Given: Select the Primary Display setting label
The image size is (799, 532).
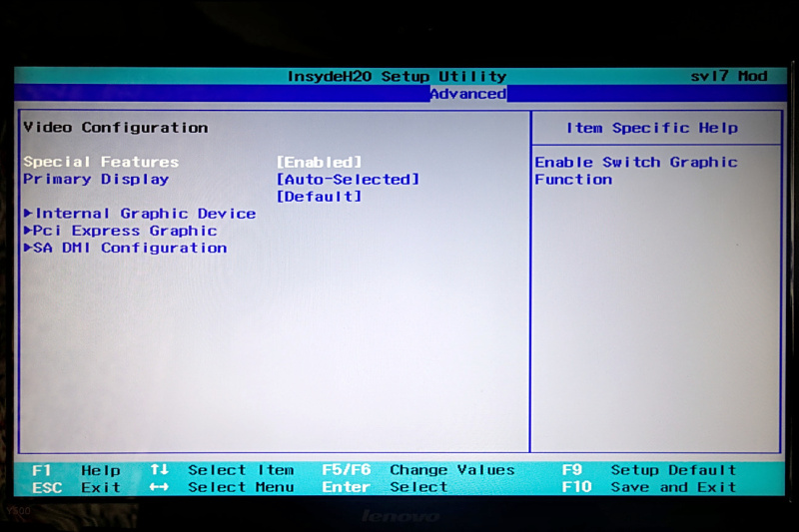Looking at the screenshot, I should point(96,180).
